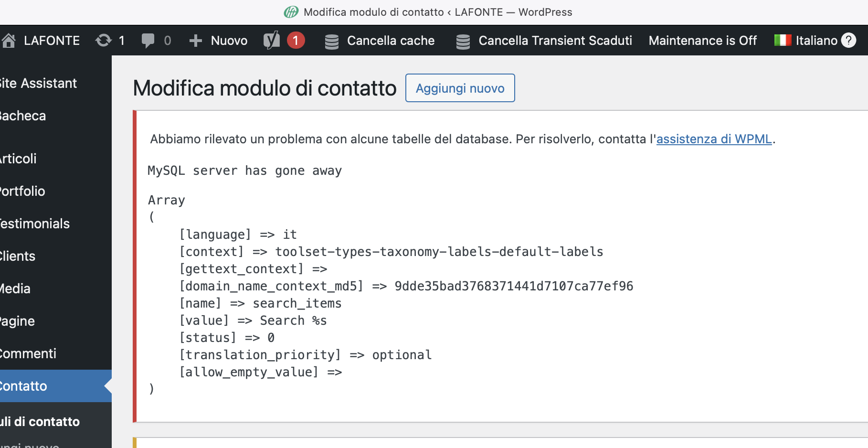Open Pagine in sidebar
The height and width of the screenshot is (448, 868).
18,321
